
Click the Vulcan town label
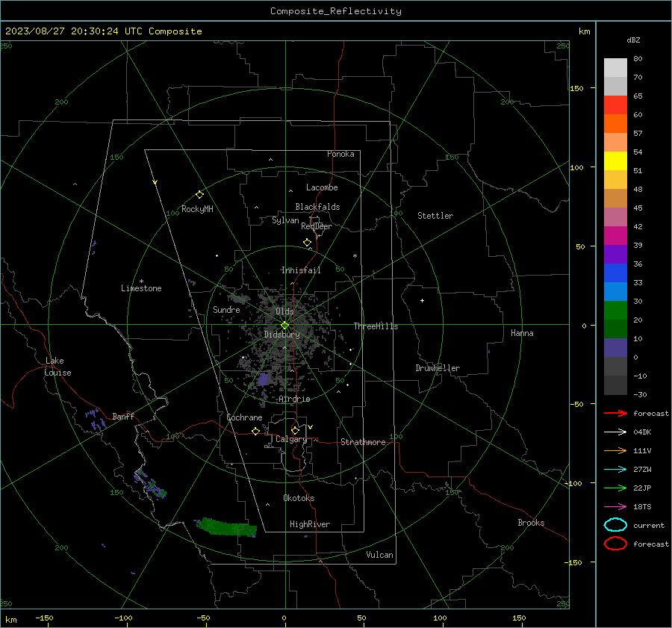pos(379,555)
